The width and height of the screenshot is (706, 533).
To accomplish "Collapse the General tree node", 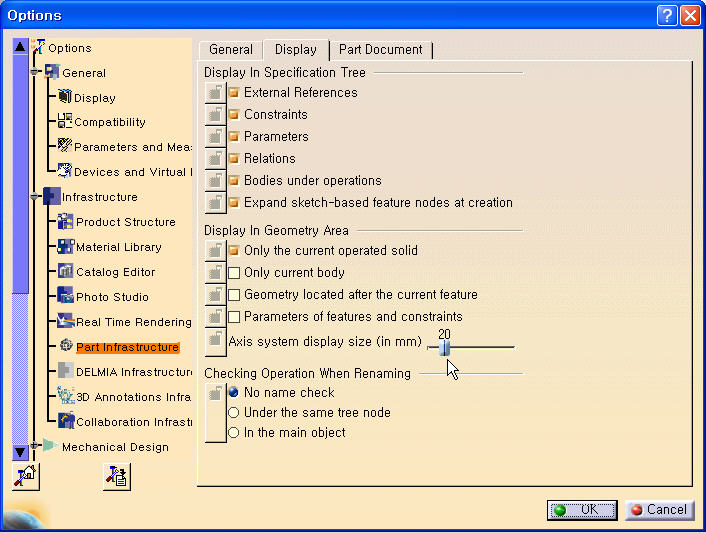I will pos(35,72).
